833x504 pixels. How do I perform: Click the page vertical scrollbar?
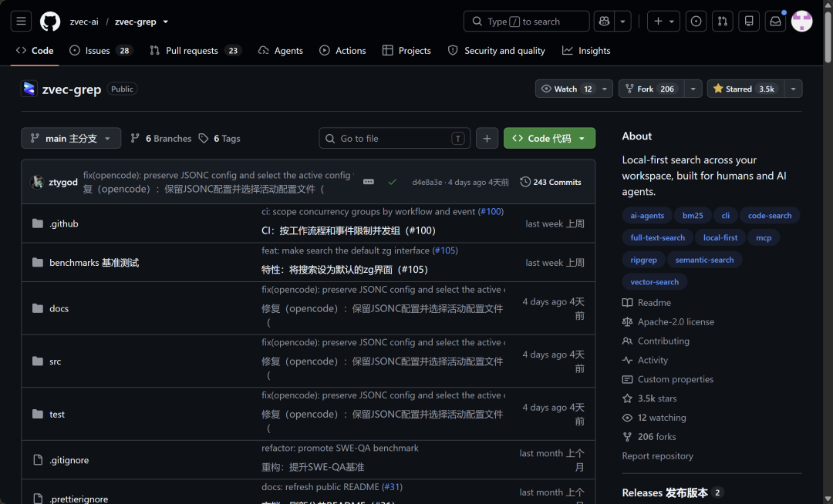(828, 37)
